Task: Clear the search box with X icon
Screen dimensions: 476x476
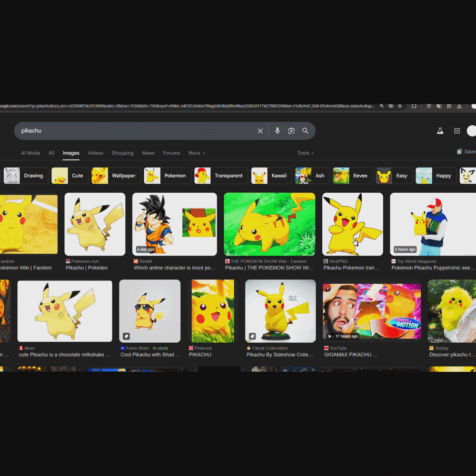Action: (260, 131)
